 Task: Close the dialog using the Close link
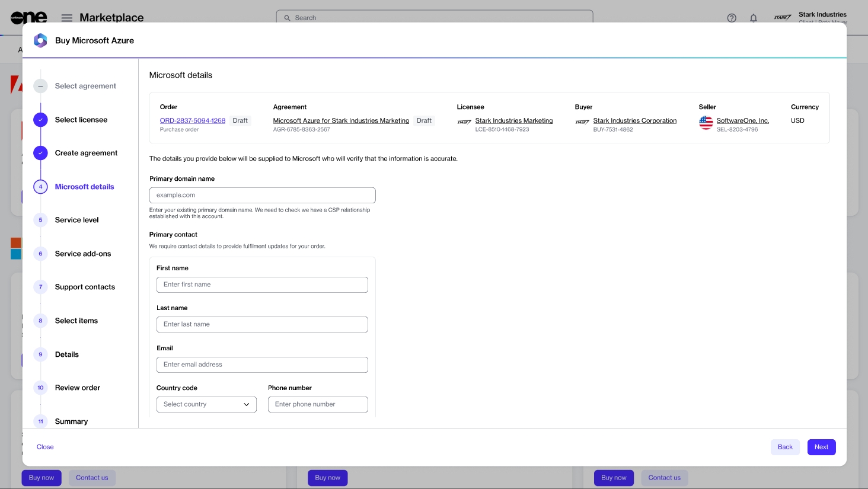pos(45,447)
